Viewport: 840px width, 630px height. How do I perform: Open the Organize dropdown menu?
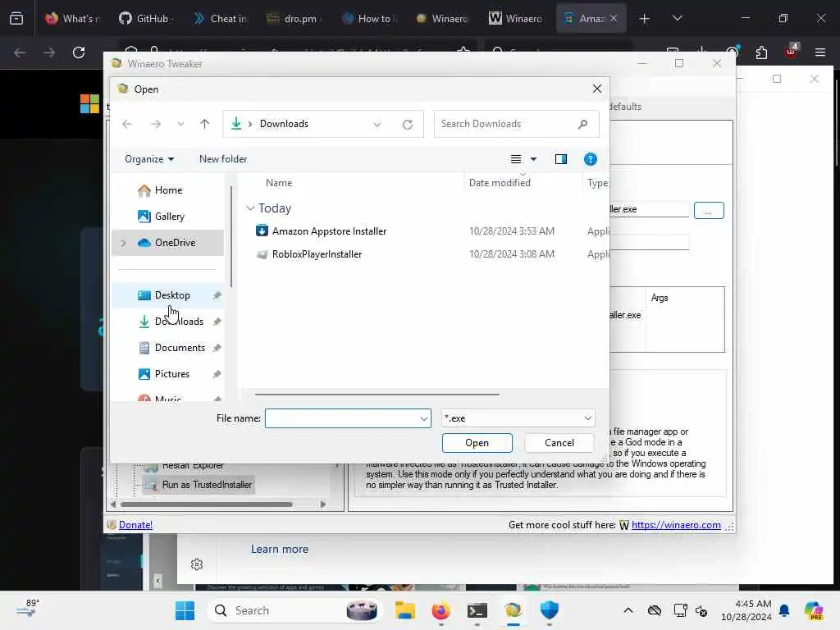149,159
